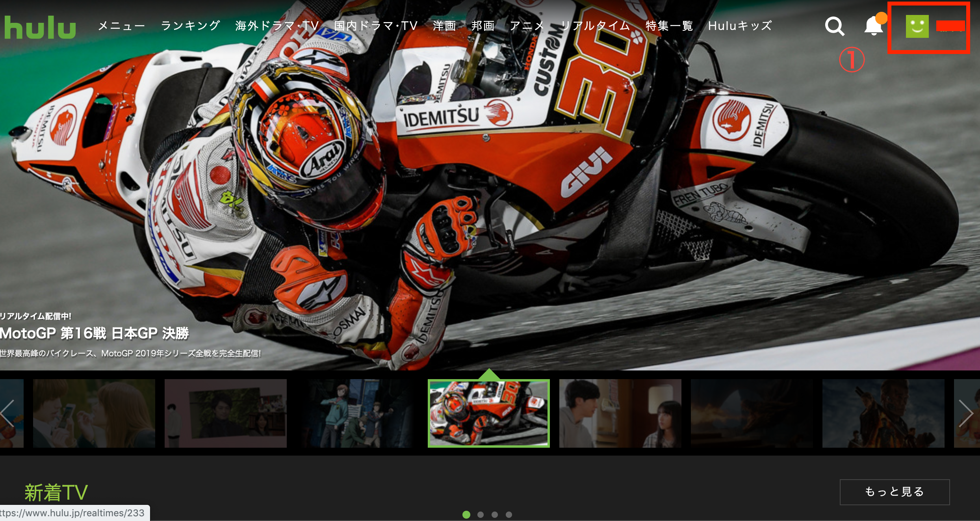980x521 pixels.
Task: Select the fourth pagination dot
Action: pos(509,515)
